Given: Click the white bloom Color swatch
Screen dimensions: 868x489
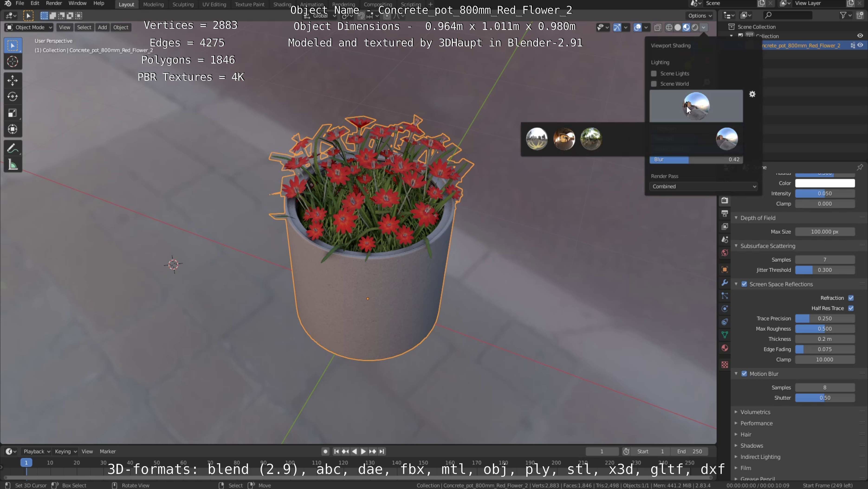Looking at the screenshot, I should (x=825, y=183).
